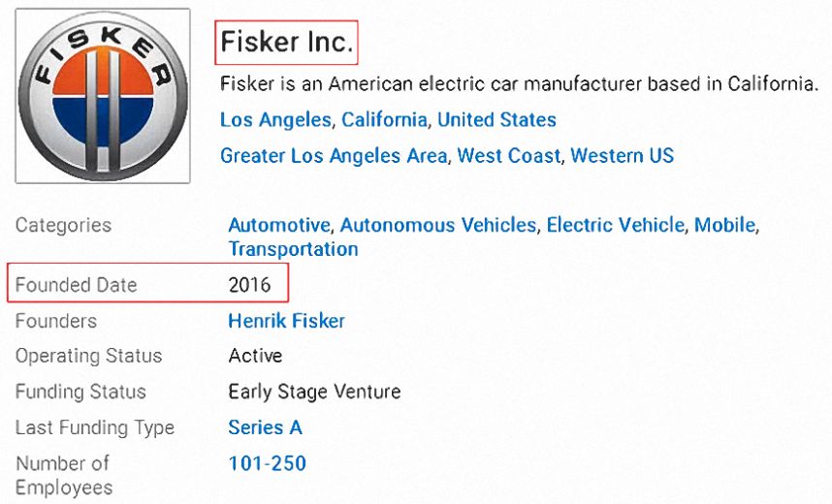Open the Autonomous Vehicles category
832x504 pixels.
pos(437,226)
